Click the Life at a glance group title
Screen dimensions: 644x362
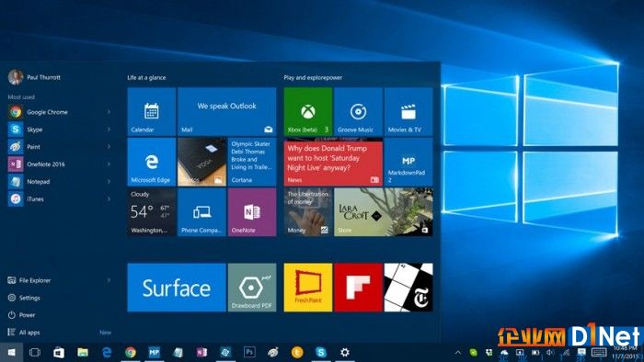[146, 77]
